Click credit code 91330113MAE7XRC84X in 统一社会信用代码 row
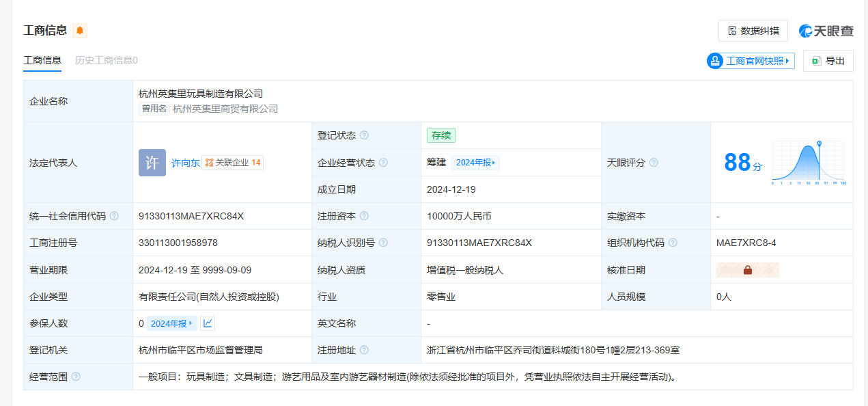 (191, 216)
